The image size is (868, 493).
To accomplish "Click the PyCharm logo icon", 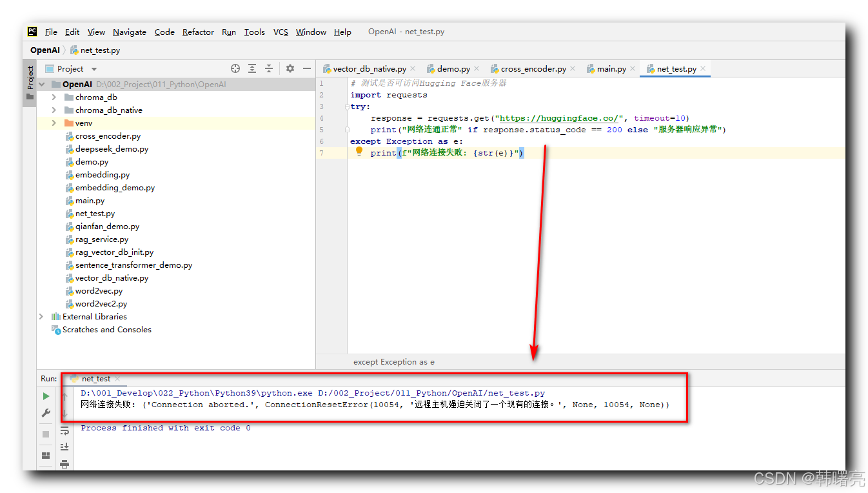I will tap(32, 32).
